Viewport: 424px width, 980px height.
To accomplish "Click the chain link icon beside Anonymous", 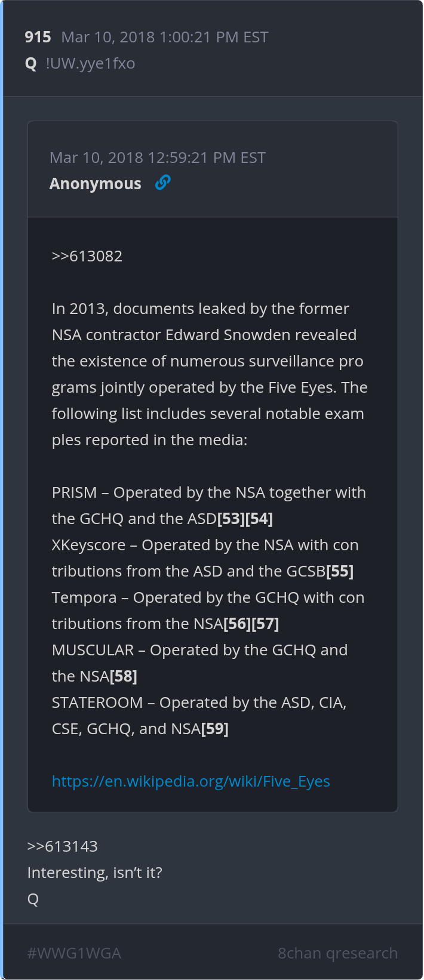I will point(162,183).
